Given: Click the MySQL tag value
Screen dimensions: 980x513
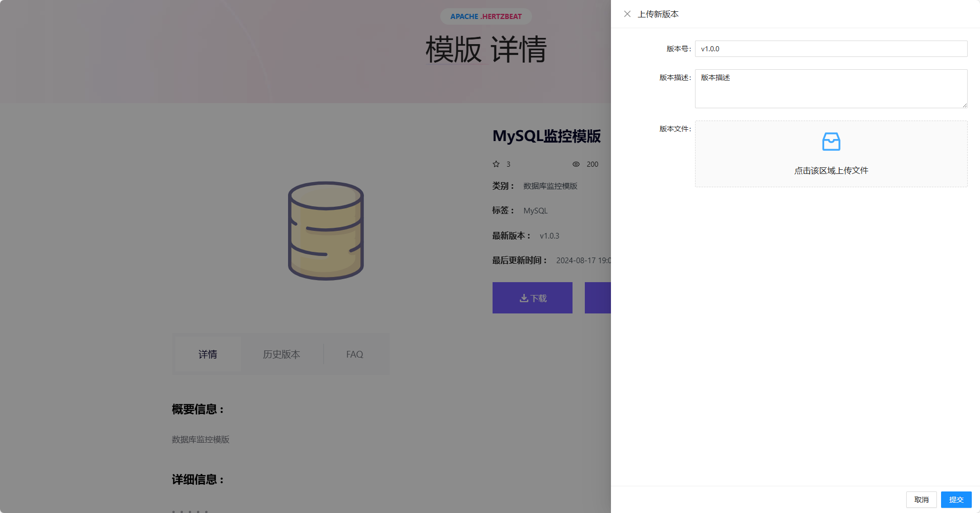Looking at the screenshot, I should pos(536,211).
